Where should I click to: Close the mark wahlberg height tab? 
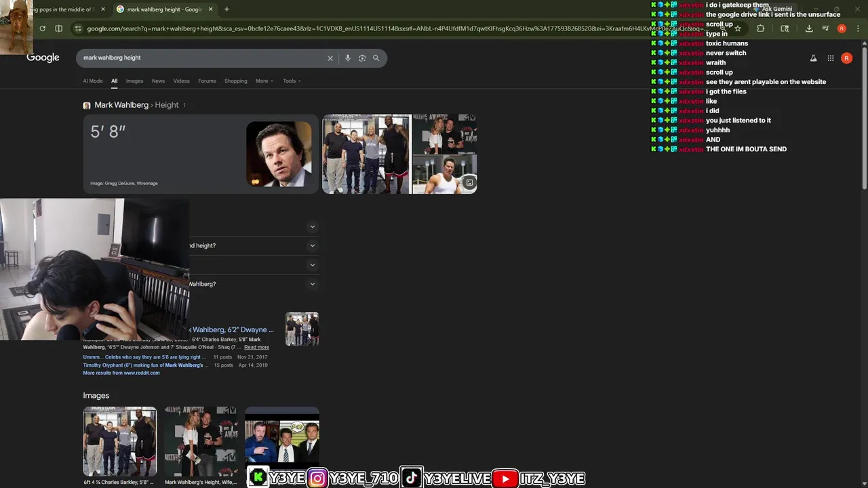coord(210,9)
